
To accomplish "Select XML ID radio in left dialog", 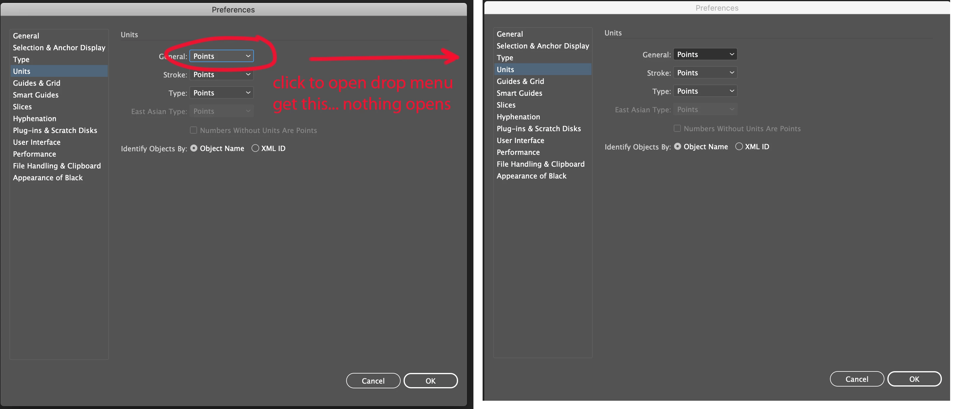I will [x=255, y=148].
